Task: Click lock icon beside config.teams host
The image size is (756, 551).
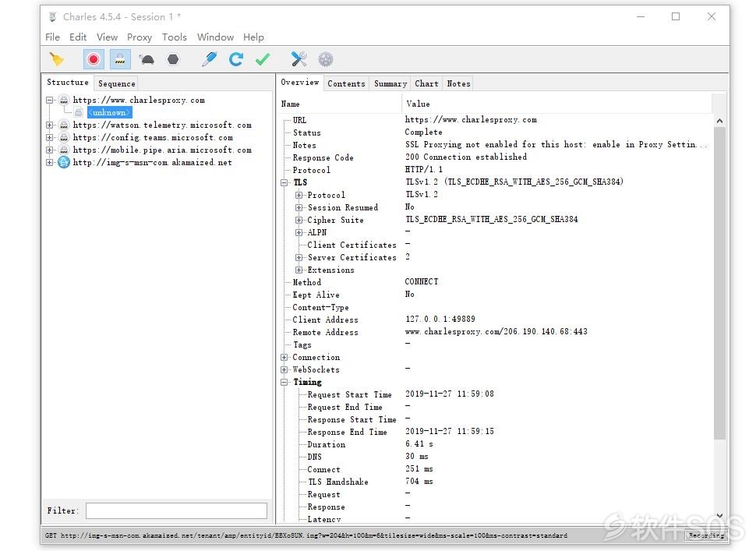Action: pos(64,137)
